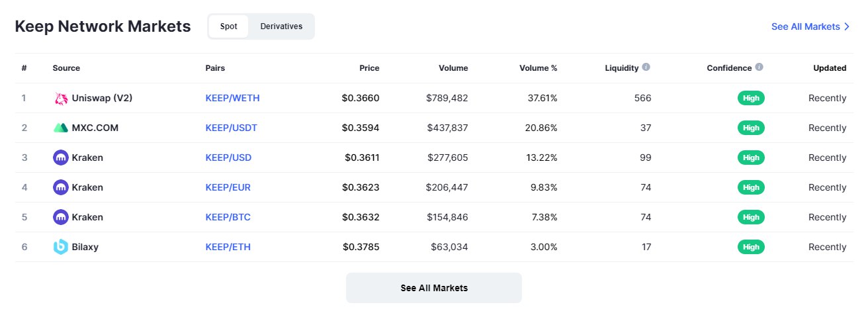Image resolution: width=868 pixels, height=319 pixels.
Task: Open the KEEP/BTC pair link
Action: (228, 217)
